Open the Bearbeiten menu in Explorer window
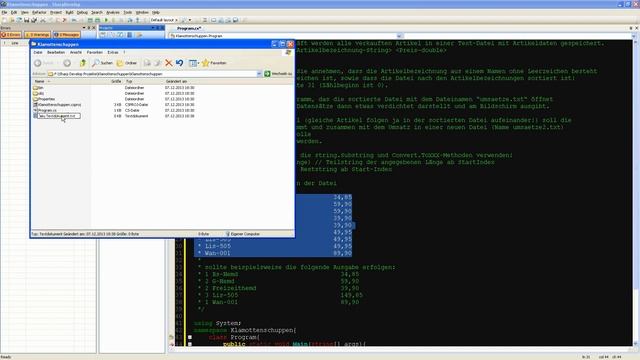This screenshot has width=640, height=360. click(56, 52)
